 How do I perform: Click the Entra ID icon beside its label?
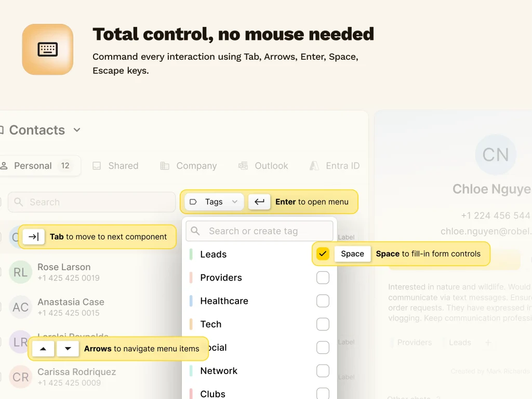[x=314, y=166]
